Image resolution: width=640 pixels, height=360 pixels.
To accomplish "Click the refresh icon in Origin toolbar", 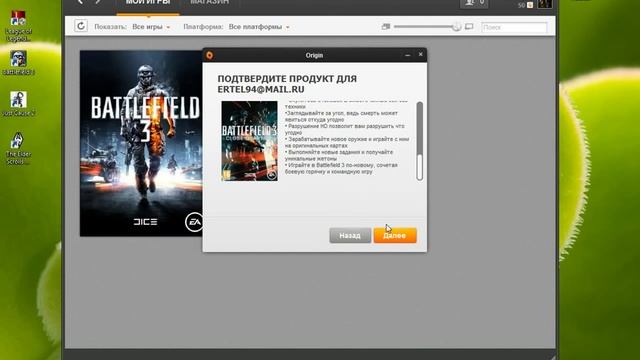I will 81,26.
